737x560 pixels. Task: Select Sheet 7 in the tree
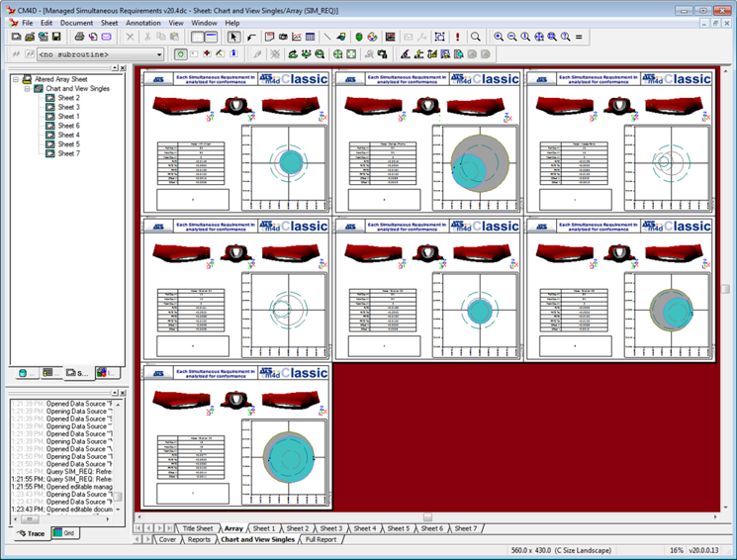tap(68, 153)
